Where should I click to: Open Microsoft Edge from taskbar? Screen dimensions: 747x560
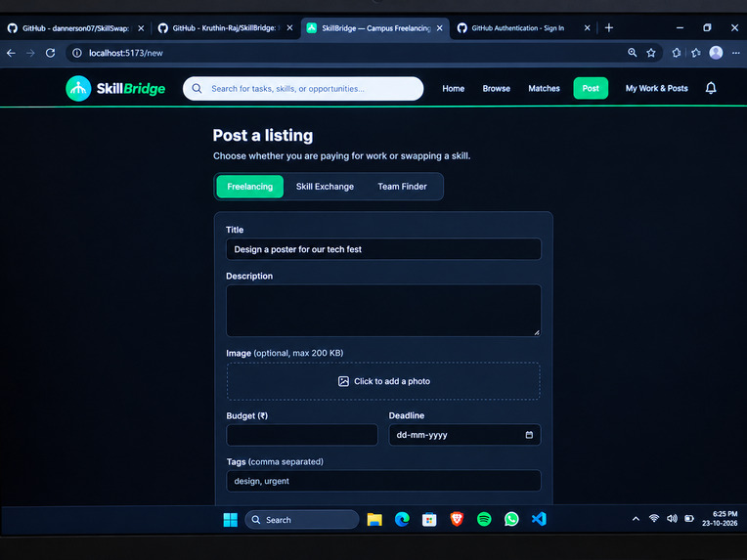402,520
